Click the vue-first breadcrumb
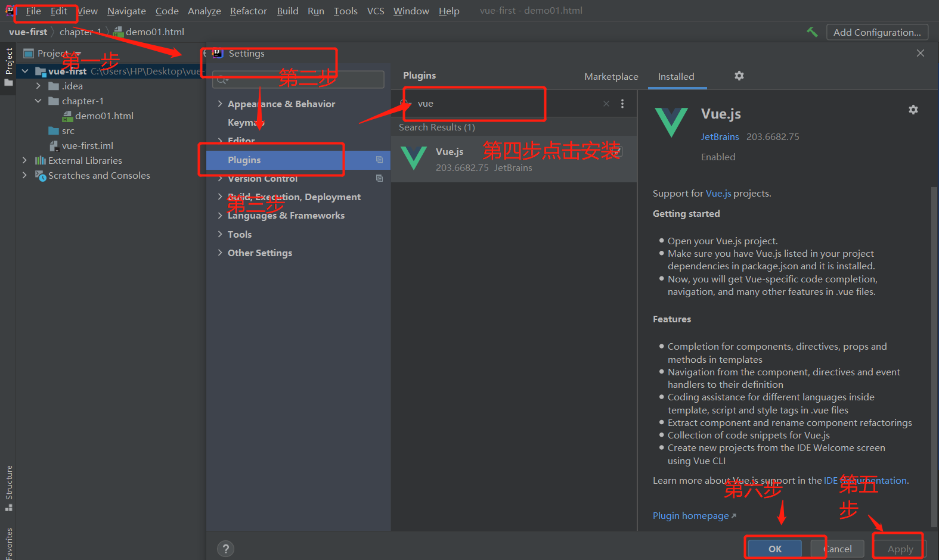 click(28, 32)
